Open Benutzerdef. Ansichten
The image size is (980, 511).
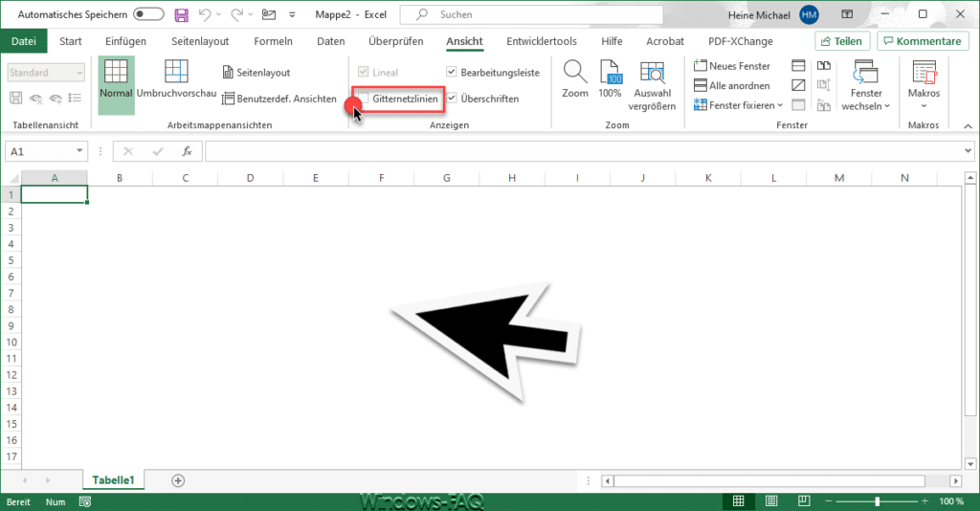[279, 99]
